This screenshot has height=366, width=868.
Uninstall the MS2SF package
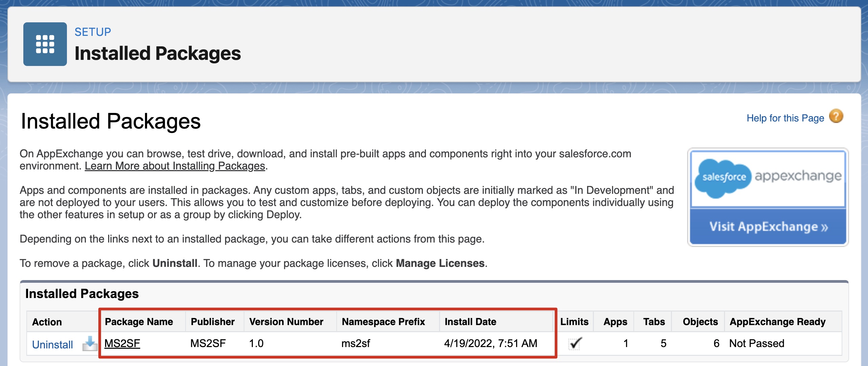click(x=52, y=344)
